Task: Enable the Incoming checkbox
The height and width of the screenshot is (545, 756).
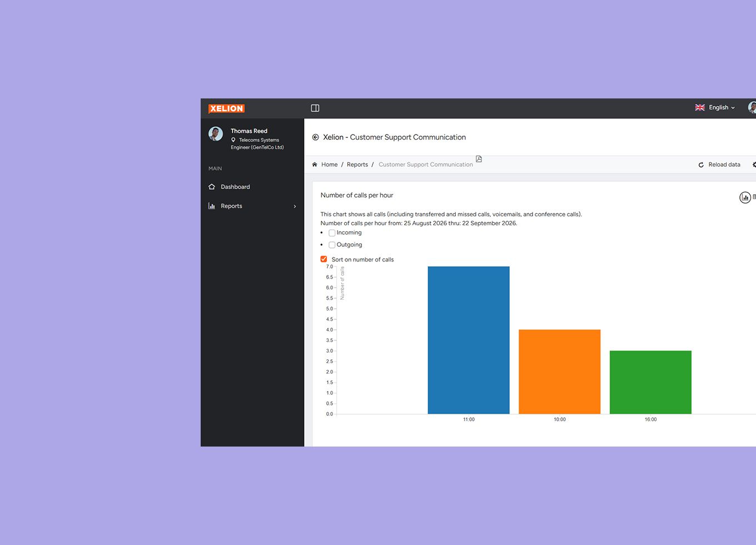Action: [332, 233]
